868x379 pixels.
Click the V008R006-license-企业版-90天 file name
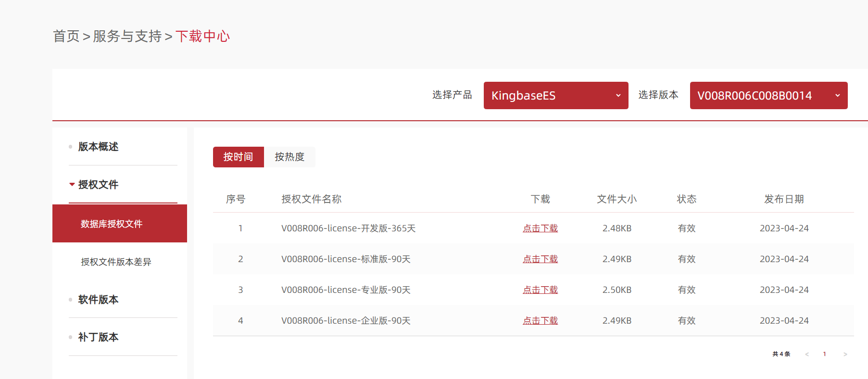(x=346, y=321)
